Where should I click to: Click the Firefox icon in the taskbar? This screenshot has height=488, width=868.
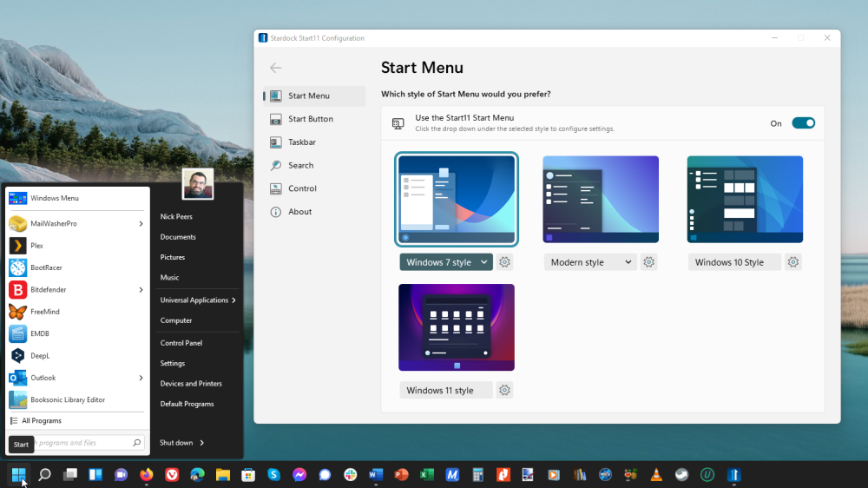[146, 475]
